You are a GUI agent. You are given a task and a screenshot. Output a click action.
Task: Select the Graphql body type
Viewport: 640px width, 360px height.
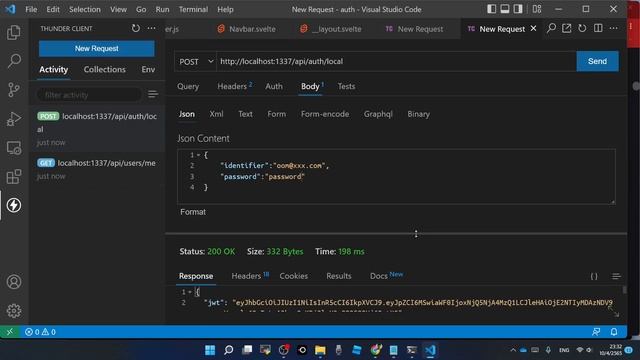[x=378, y=114]
